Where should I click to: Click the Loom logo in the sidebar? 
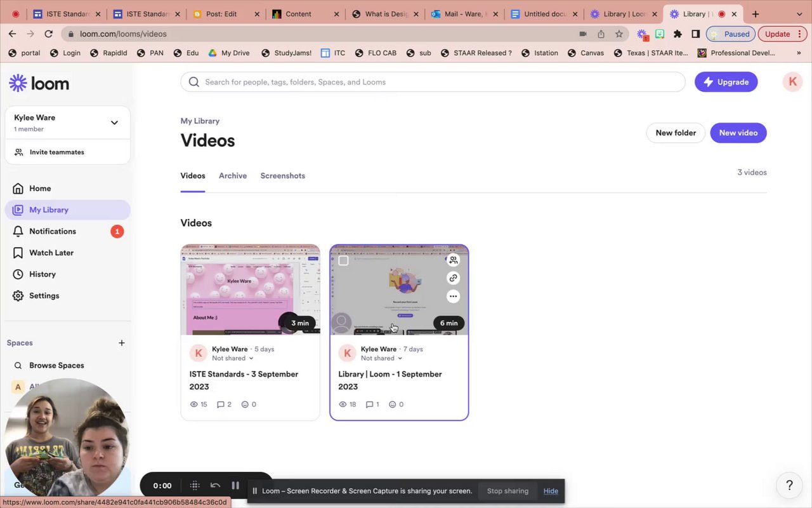[x=39, y=83]
